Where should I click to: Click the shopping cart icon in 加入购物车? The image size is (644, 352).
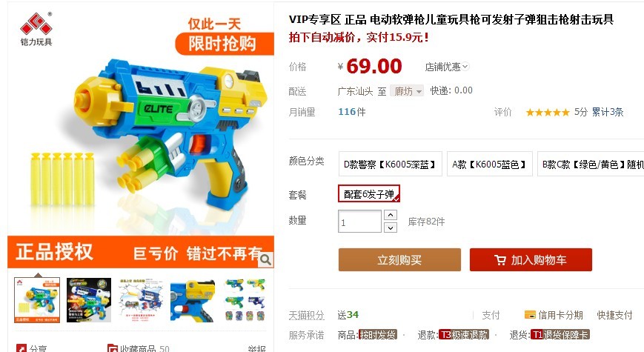click(499, 260)
